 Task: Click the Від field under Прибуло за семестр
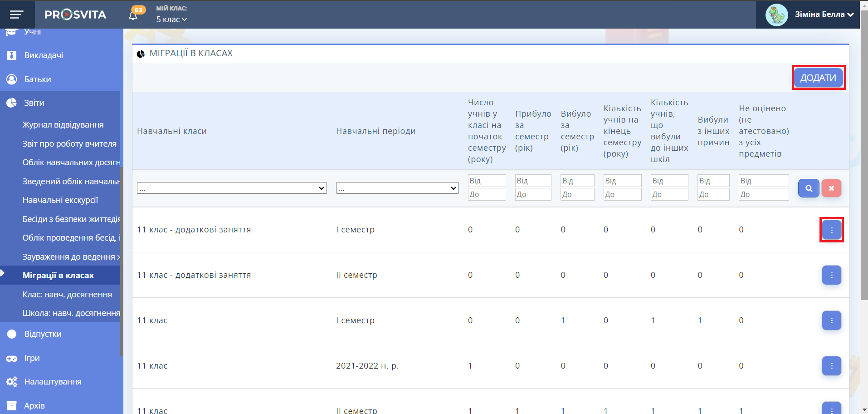(533, 181)
